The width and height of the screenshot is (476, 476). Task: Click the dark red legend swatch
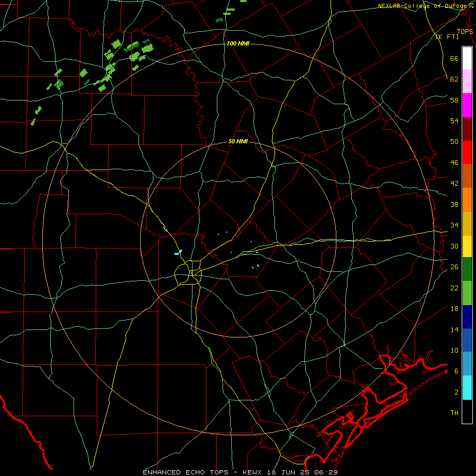coord(467,129)
